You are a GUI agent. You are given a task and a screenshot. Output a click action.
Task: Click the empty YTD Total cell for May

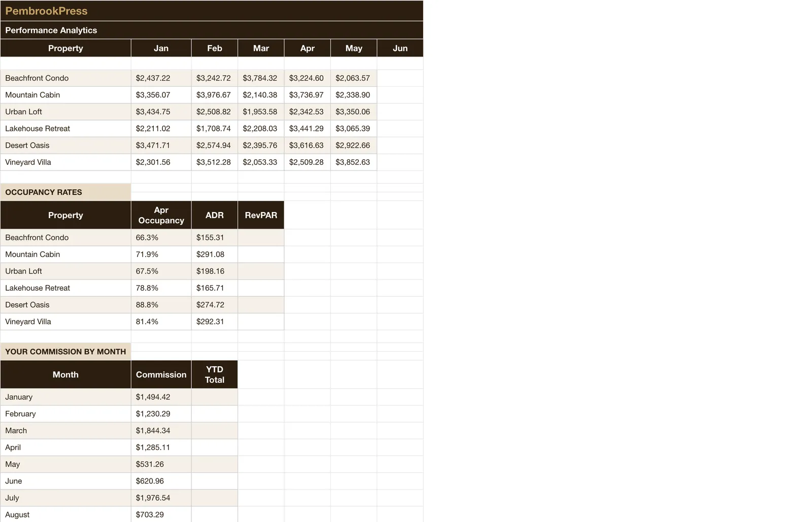pos(214,464)
